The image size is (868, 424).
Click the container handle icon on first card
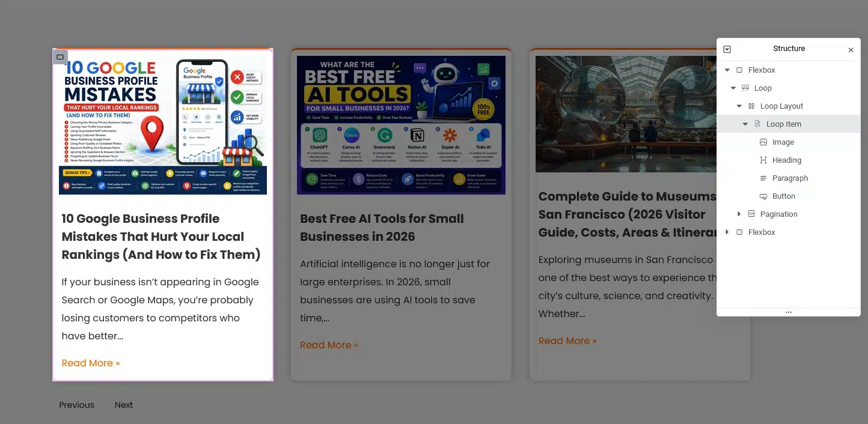[x=60, y=57]
